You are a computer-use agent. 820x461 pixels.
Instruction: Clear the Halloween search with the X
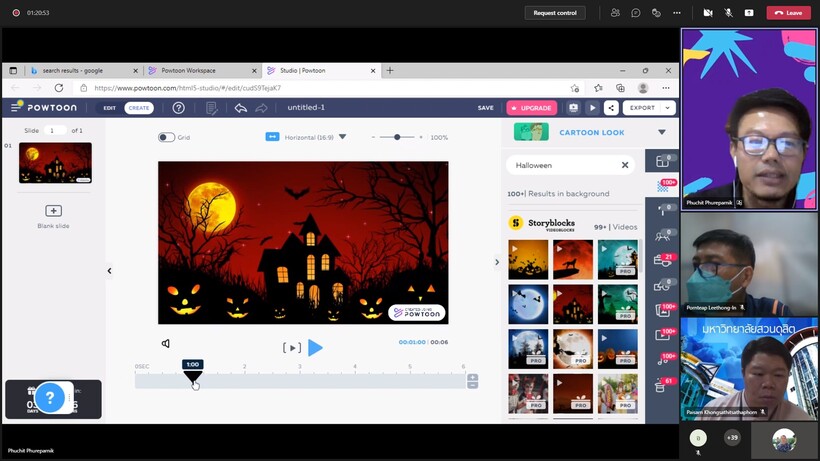point(624,165)
